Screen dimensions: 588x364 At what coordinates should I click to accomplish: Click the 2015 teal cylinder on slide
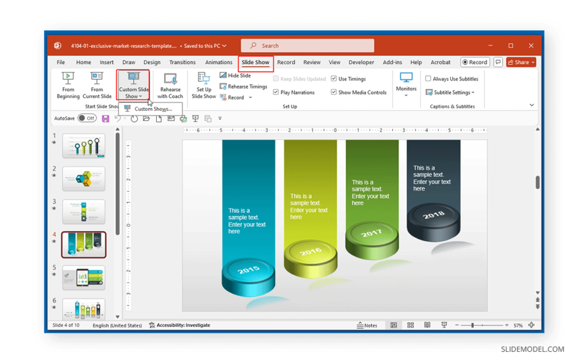coord(248,277)
